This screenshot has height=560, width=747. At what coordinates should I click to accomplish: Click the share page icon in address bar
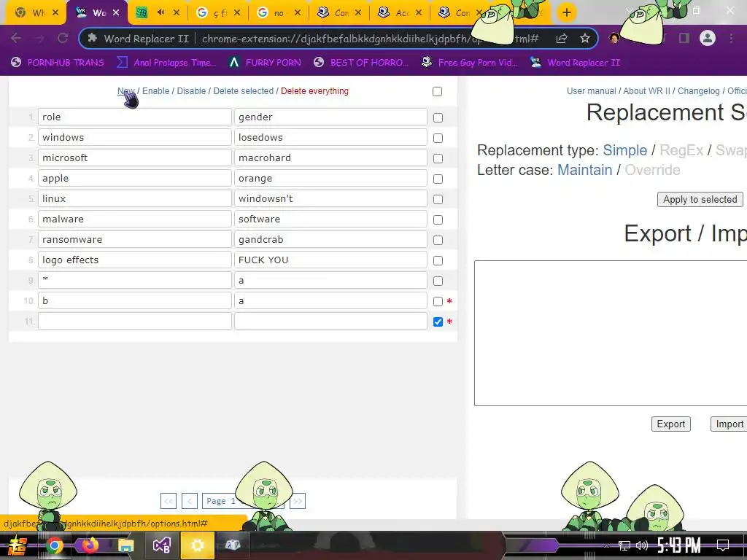[562, 39]
